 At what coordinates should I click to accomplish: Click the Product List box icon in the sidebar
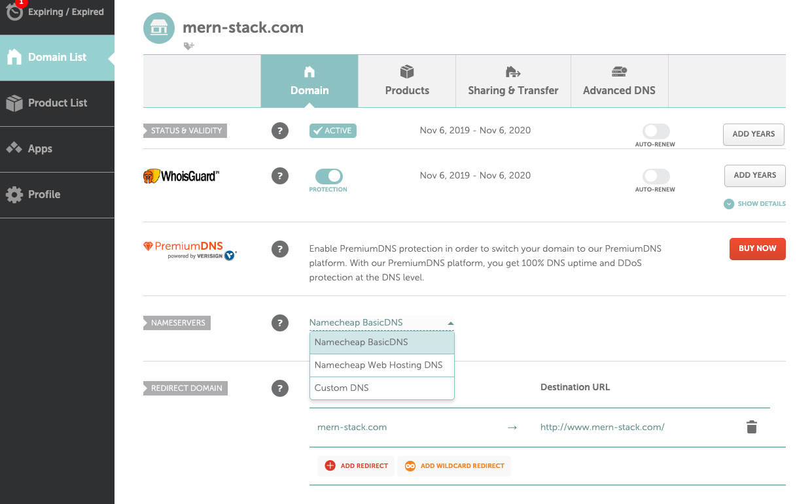pyautogui.click(x=14, y=103)
